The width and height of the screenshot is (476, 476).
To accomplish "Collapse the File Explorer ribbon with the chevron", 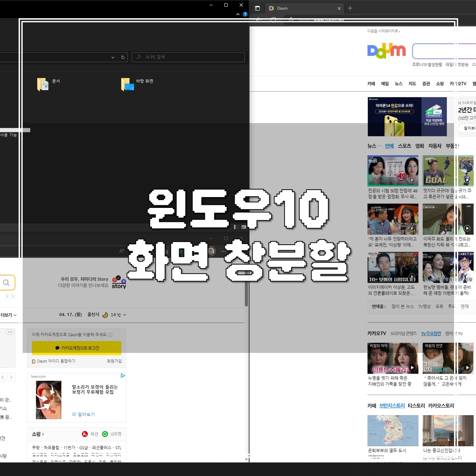I will click(x=238, y=14).
